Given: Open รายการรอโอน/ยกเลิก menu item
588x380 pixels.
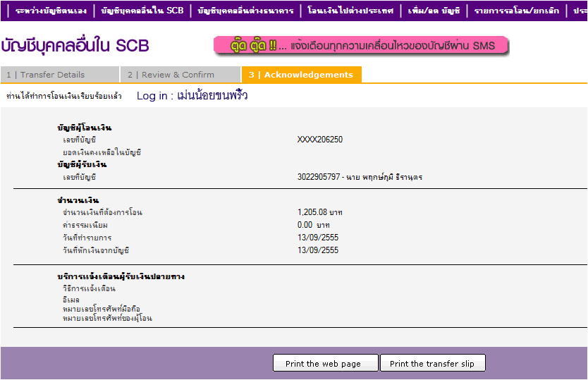Looking at the screenshot, I should (x=517, y=11).
